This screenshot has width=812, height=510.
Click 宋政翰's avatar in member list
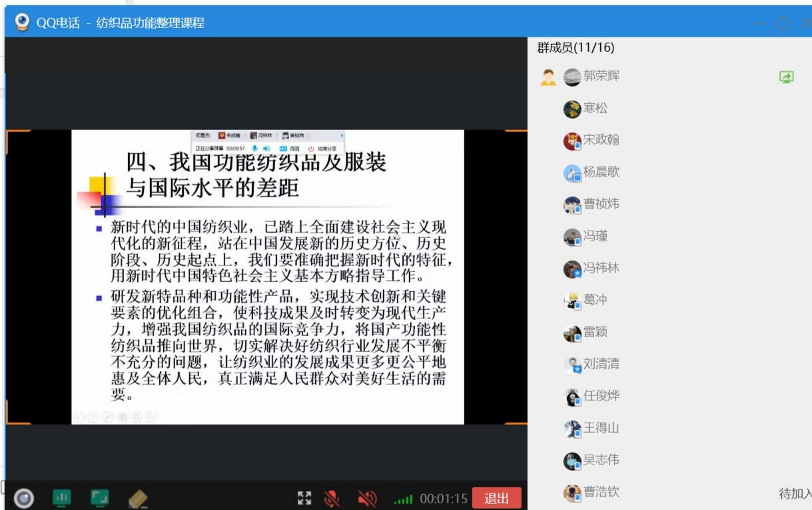[x=572, y=140]
